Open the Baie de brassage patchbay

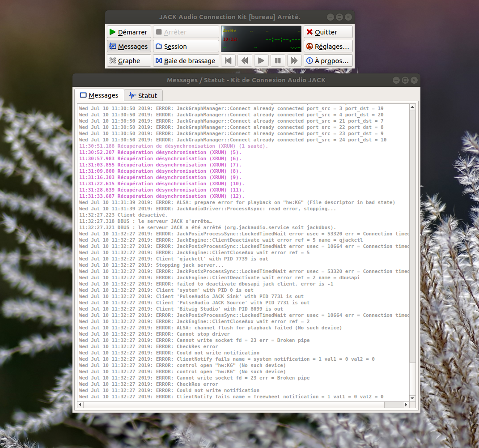tap(186, 61)
